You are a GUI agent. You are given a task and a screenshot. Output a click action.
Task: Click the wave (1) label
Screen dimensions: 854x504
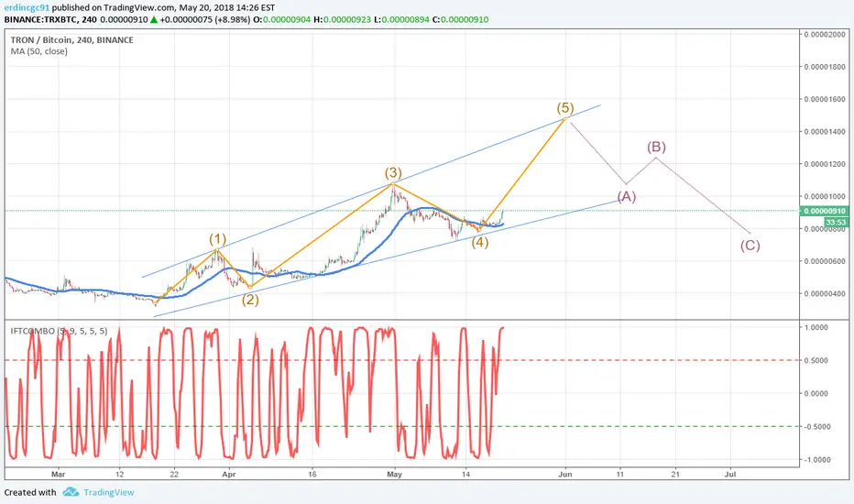click(x=217, y=238)
